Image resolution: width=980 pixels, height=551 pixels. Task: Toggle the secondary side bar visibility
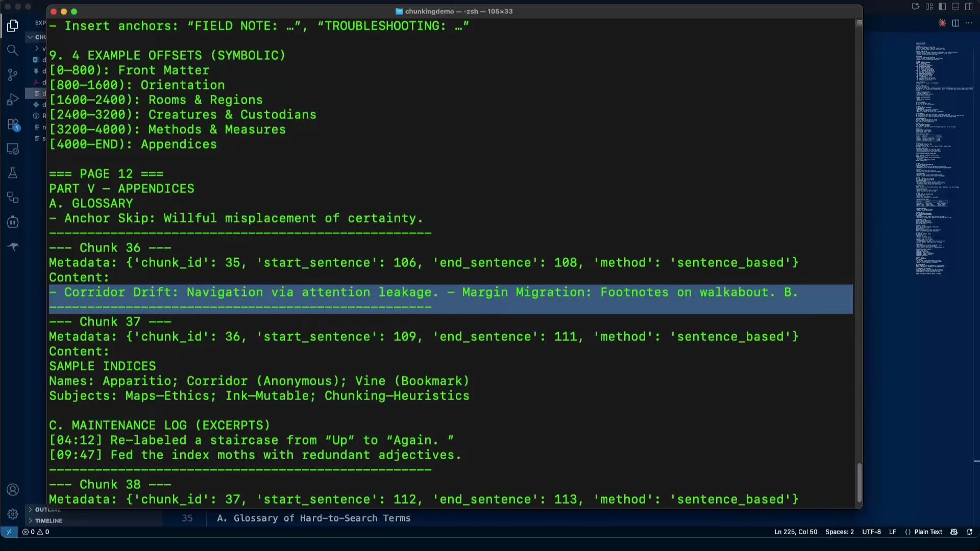[x=969, y=7]
